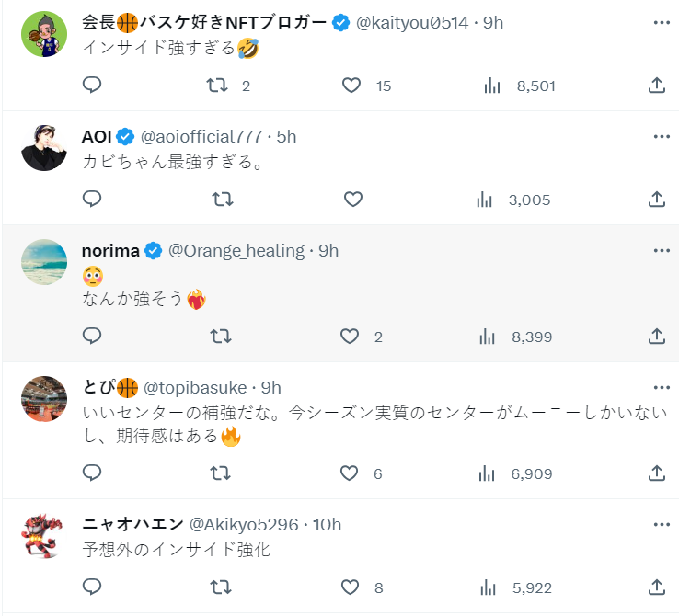View analytics on norima's tweet
This screenshot has width=679, height=616.
click(488, 337)
